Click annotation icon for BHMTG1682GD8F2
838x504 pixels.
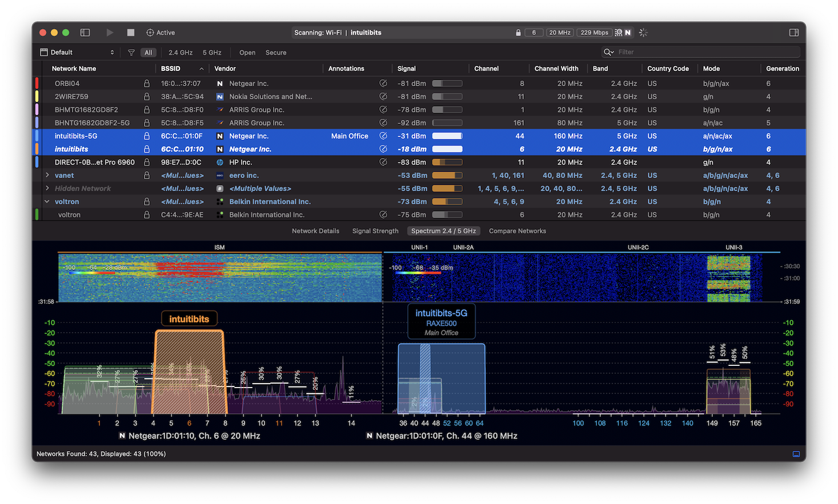(x=383, y=110)
